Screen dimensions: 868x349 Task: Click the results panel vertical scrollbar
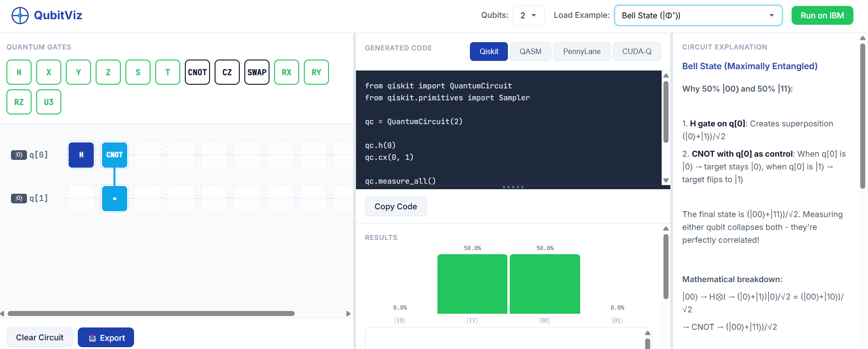666,267
